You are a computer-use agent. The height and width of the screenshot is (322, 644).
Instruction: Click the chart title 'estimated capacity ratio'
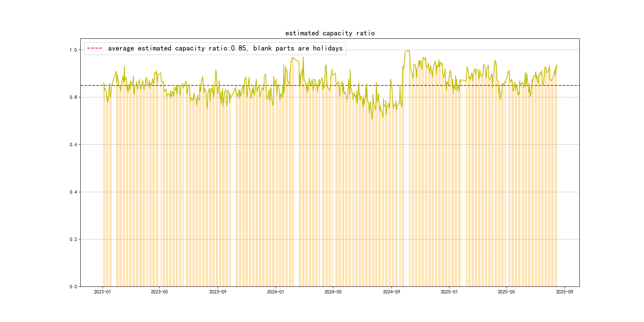click(x=330, y=33)
